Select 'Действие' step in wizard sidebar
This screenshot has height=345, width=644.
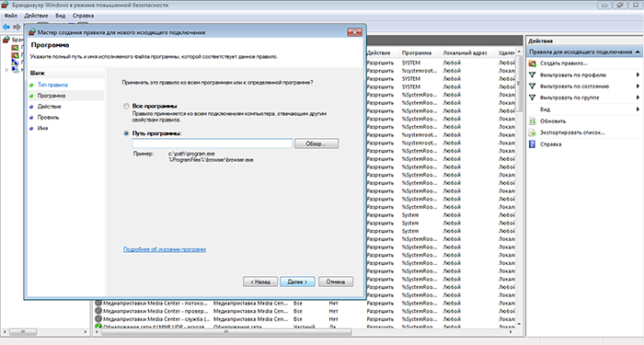pyautogui.click(x=50, y=107)
